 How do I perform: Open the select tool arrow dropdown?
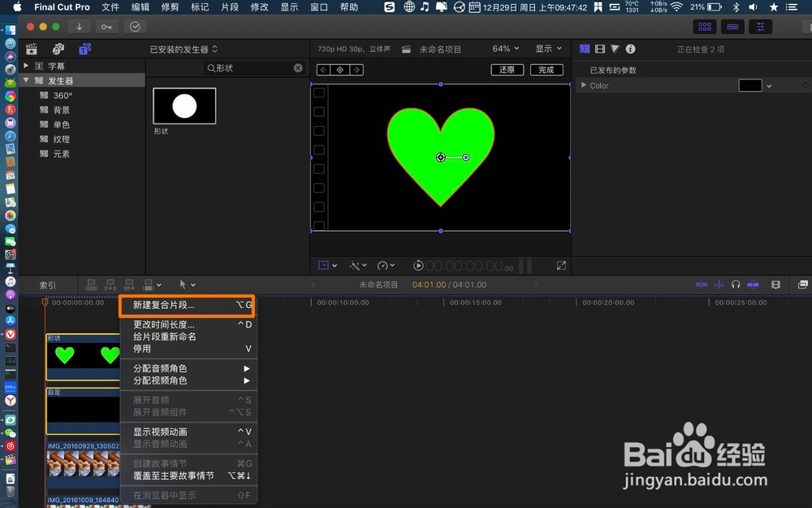(187, 284)
